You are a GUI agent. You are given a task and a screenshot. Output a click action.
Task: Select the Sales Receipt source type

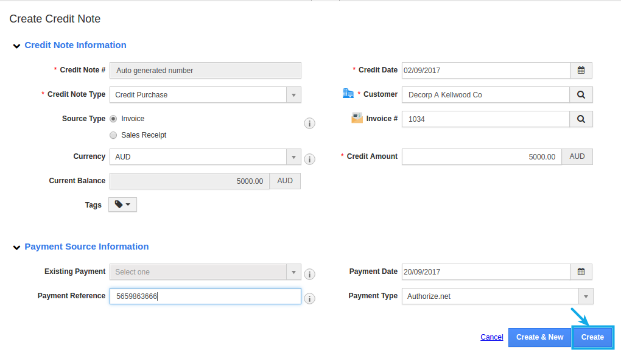(x=113, y=135)
